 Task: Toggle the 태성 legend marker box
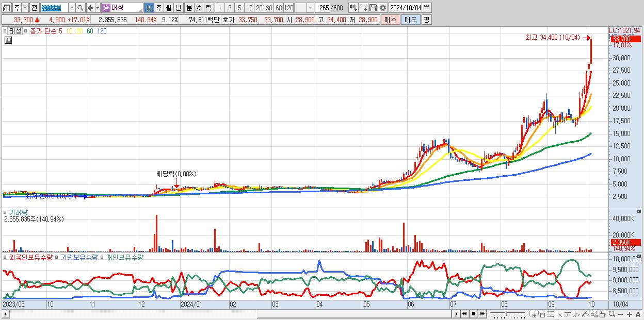(5, 31)
